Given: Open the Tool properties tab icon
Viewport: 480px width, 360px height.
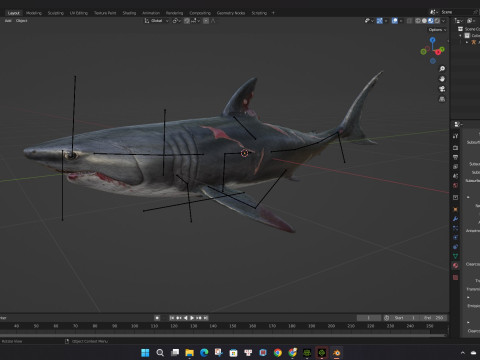Looking at the screenshot, I should pos(456,136).
